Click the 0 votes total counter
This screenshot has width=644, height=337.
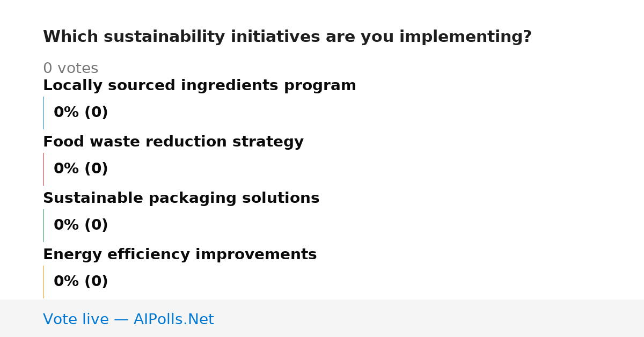click(70, 69)
